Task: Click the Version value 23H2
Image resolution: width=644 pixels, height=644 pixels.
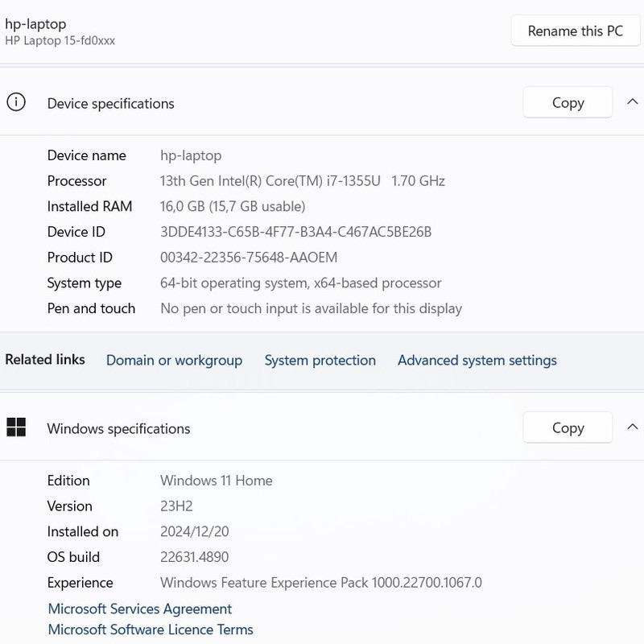Action: [x=176, y=506]
